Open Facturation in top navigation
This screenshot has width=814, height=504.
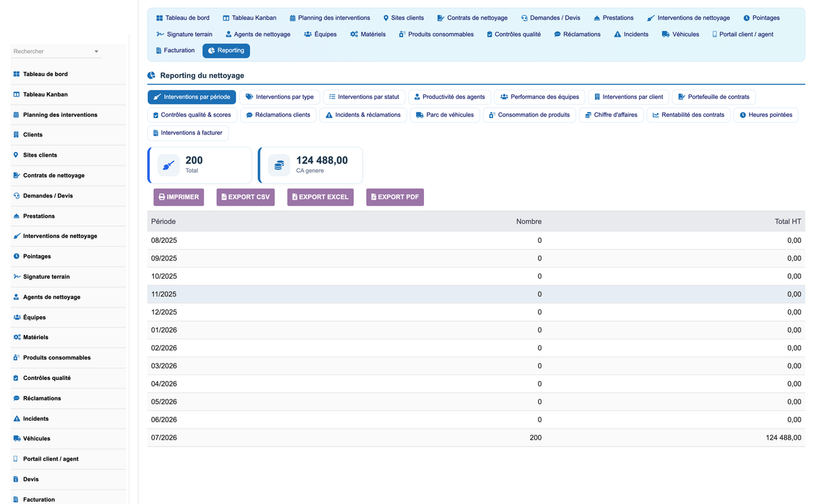click(x=175, y=50)
